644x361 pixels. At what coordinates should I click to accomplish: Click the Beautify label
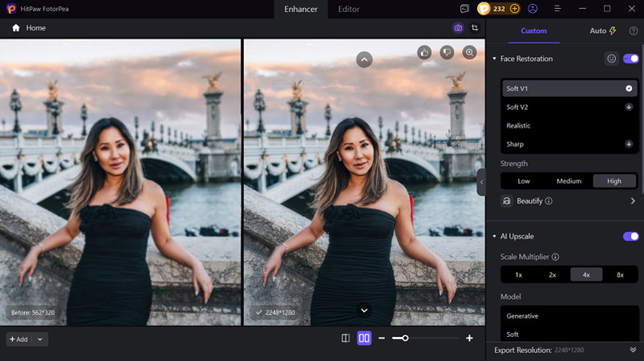pos(529,201)
